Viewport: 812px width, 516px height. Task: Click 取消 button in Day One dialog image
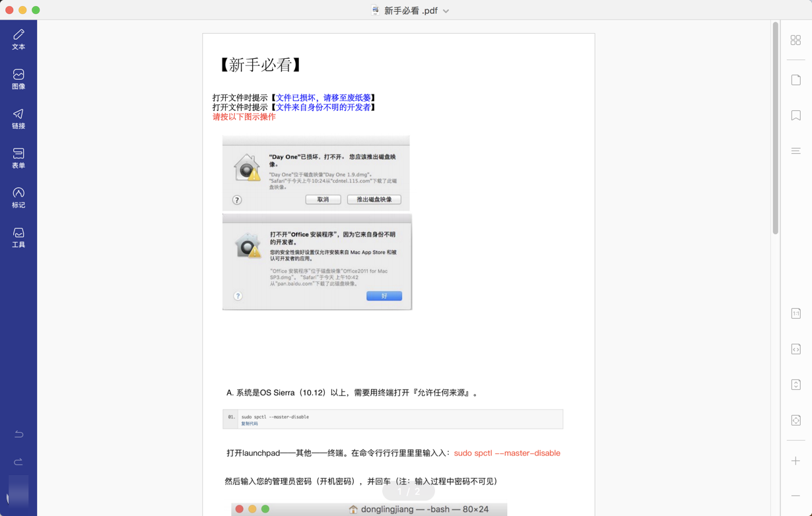pos(323,199)
